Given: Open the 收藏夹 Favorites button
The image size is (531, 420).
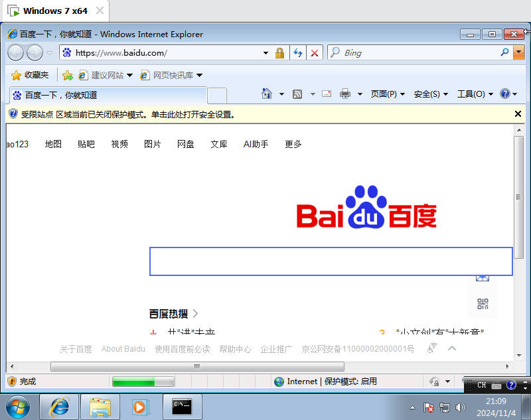Looking at the screenshot, I should tap(30, 75).
